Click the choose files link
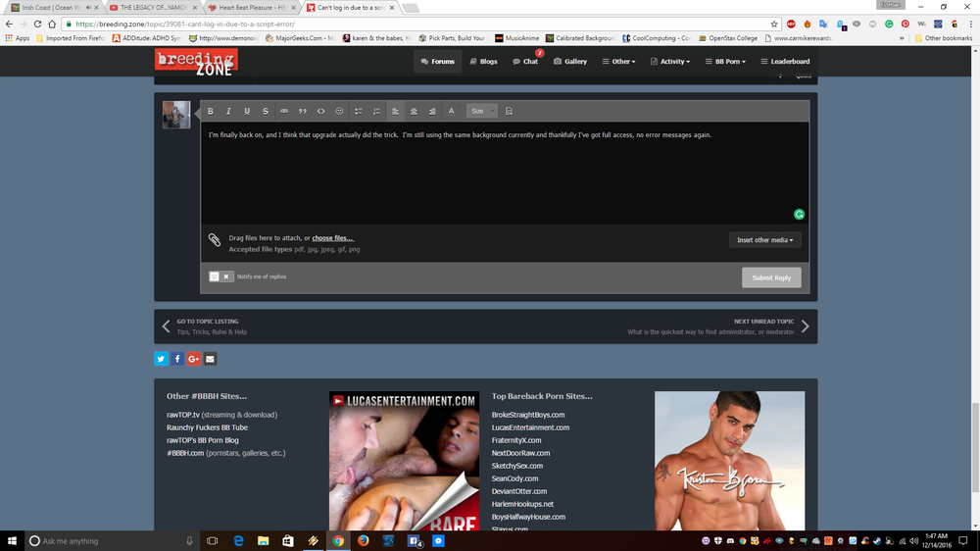The width and height of the screenshot is (980, 551). pyautogui.click(x=332, y=238)
